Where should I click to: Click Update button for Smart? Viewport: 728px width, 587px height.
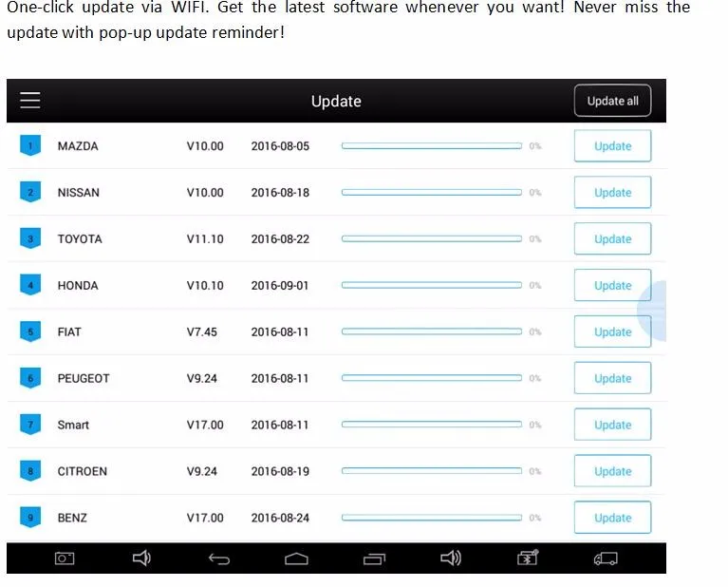[x=612, y=425]
